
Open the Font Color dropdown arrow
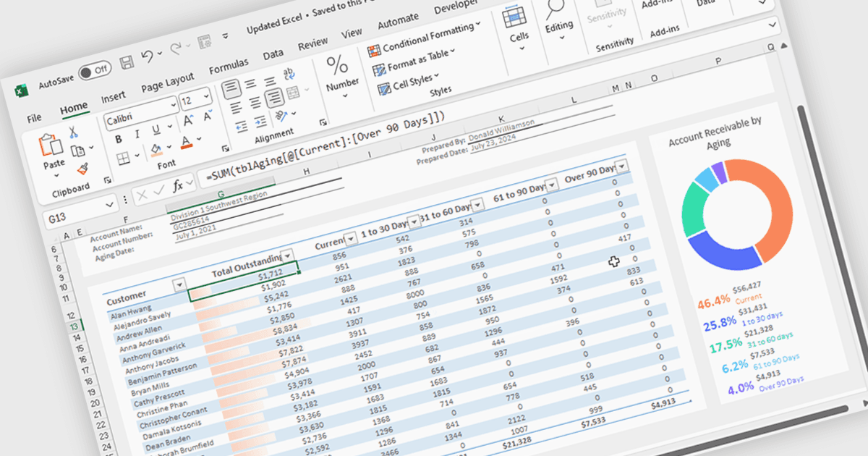(x=200, y=138)
